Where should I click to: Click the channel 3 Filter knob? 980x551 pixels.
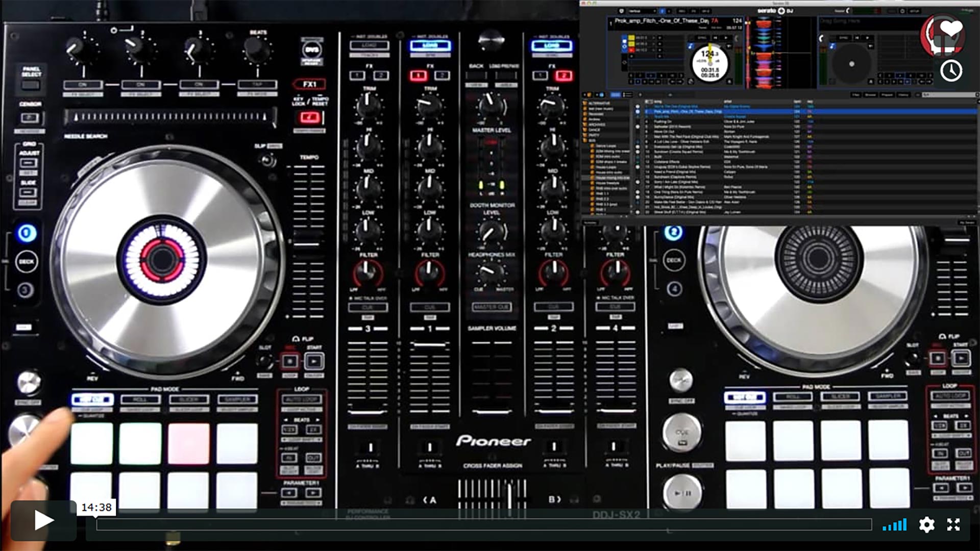(x=367, y=272)
